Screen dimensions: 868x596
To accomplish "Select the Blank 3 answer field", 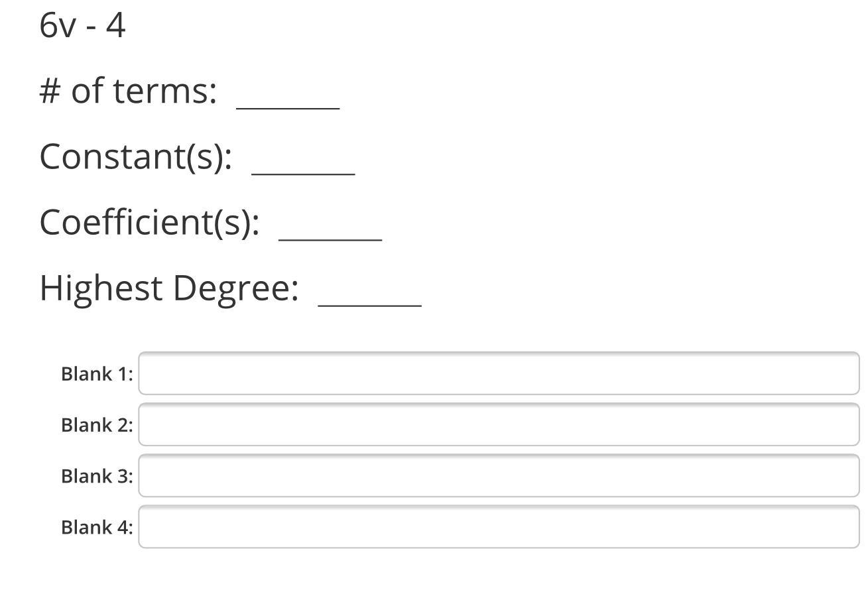I will click(499, 475).
